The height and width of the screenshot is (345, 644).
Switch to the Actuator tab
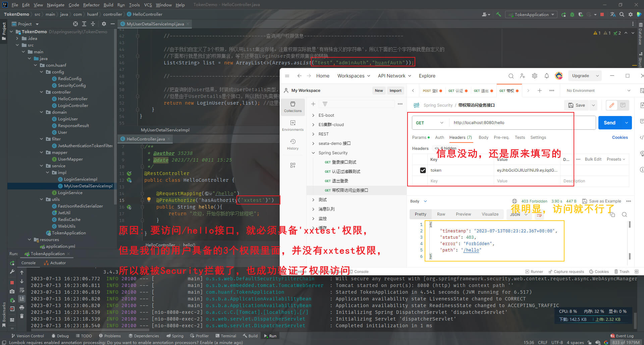tap(55, 263)
